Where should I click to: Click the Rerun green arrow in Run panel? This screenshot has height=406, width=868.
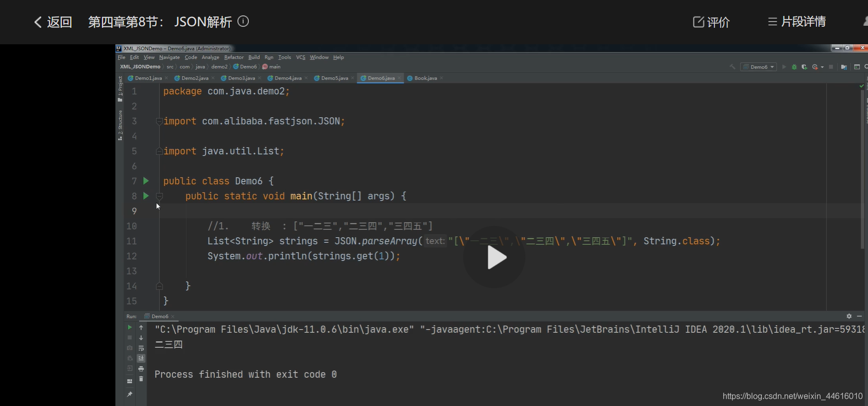click(129, 327)
